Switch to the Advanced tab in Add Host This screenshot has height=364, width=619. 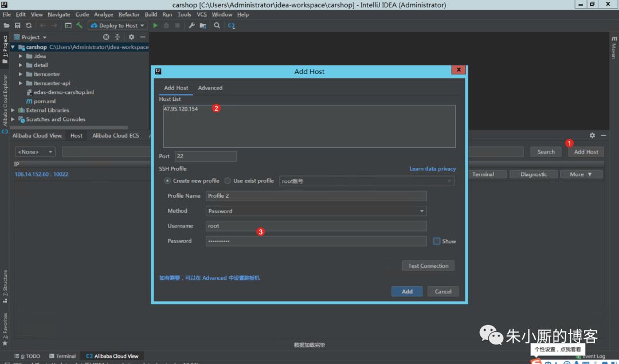click(x=210, y=88)
